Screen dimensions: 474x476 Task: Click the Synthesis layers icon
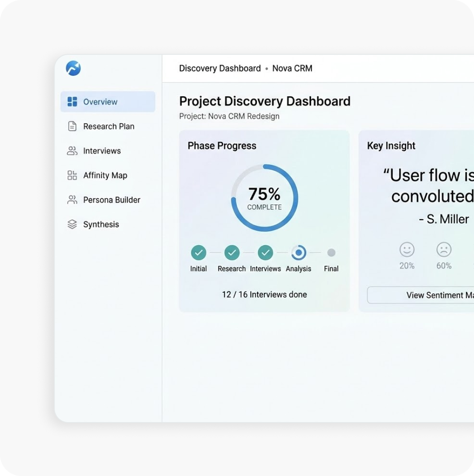tap(72, 225)
